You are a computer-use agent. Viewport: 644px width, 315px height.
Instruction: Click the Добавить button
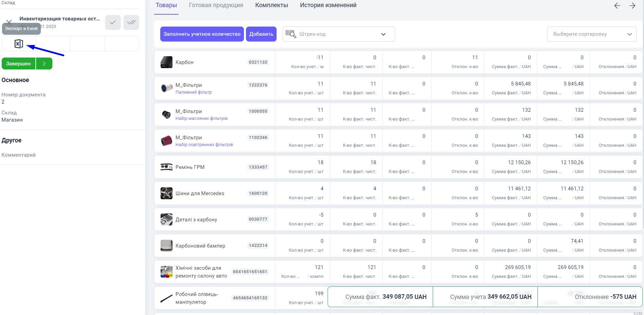(261, 34)
